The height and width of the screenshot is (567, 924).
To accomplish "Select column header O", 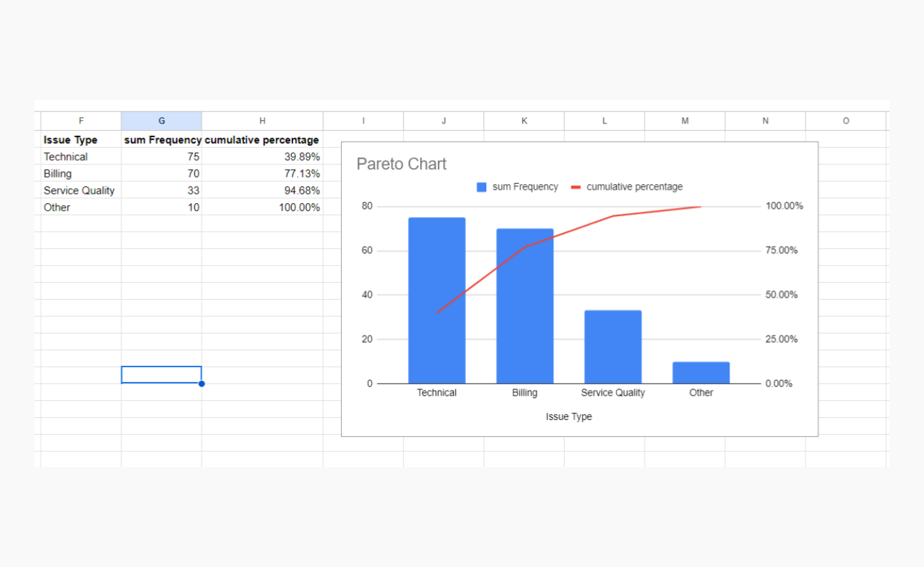I will (846, 120).
